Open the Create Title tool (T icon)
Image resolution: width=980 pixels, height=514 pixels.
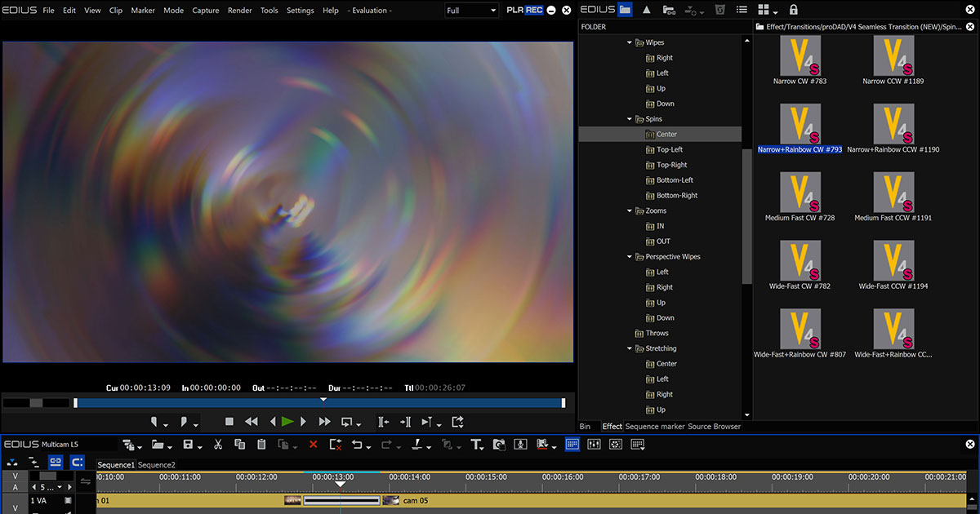pos(476,445)
